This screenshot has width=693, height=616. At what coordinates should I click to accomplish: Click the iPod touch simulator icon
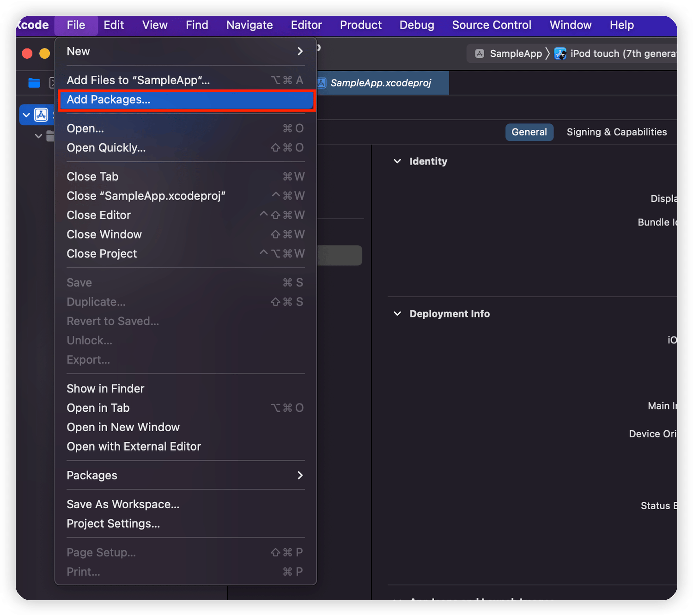[x=560, y=54]
